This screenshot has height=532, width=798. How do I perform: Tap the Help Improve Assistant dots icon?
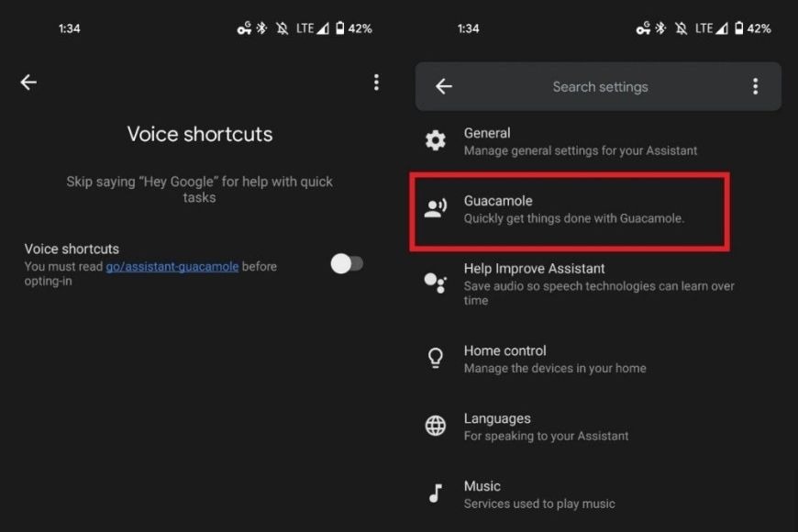436,283
